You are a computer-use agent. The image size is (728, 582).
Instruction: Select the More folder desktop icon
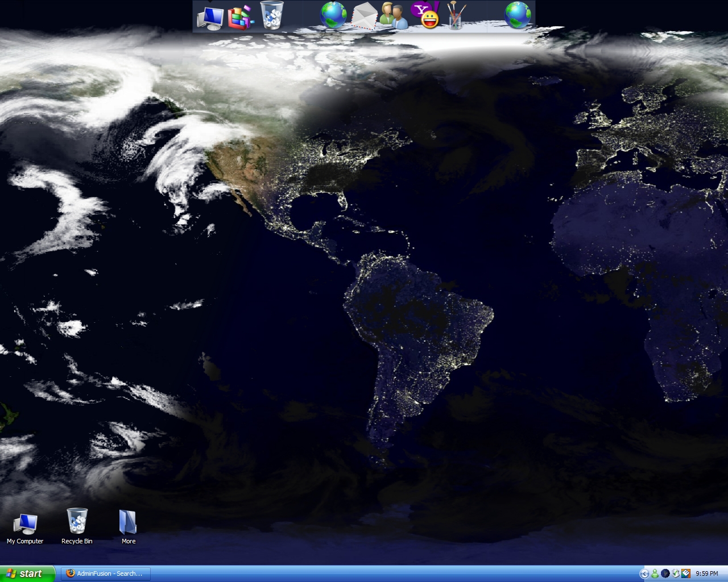coord(128,527)
